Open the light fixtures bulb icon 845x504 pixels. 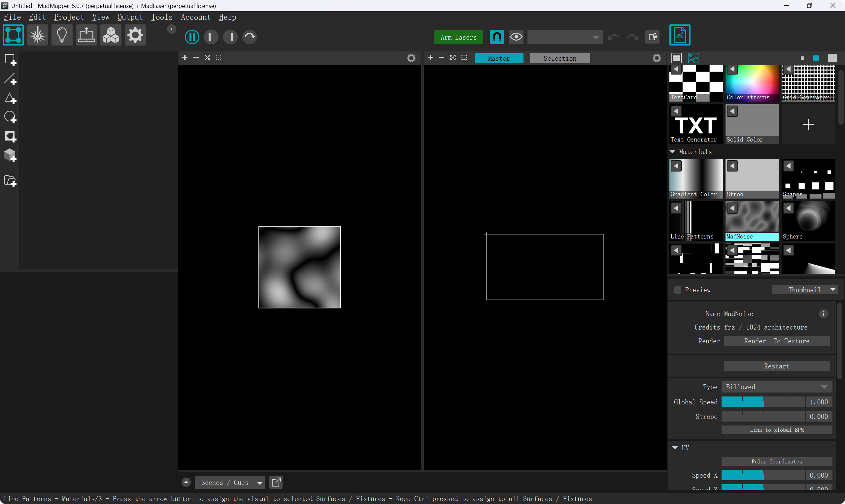tap(62, 35)
